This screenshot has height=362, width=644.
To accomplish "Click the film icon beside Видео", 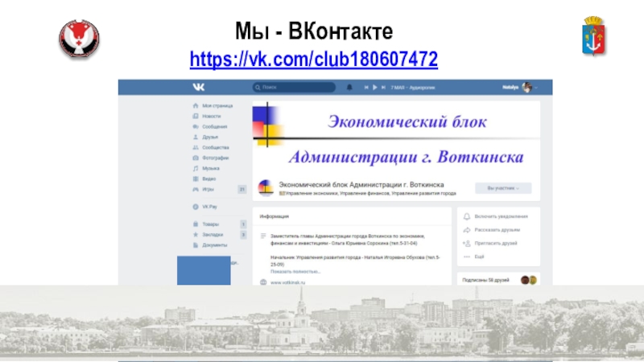I will click(196, 179).
